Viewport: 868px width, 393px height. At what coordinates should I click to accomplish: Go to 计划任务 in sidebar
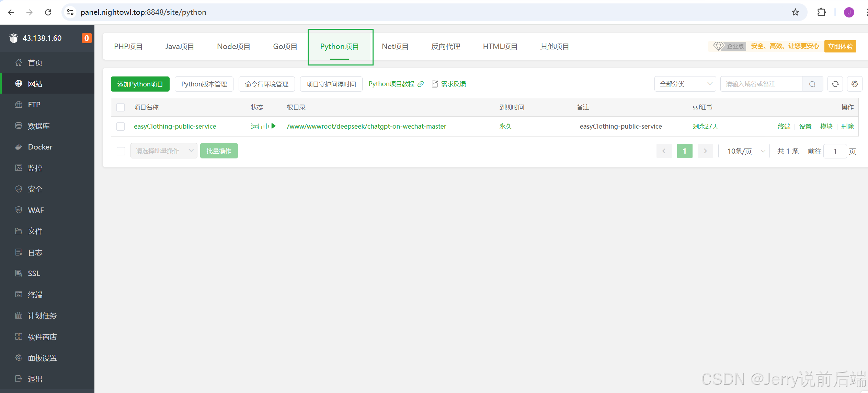[42, 315]
